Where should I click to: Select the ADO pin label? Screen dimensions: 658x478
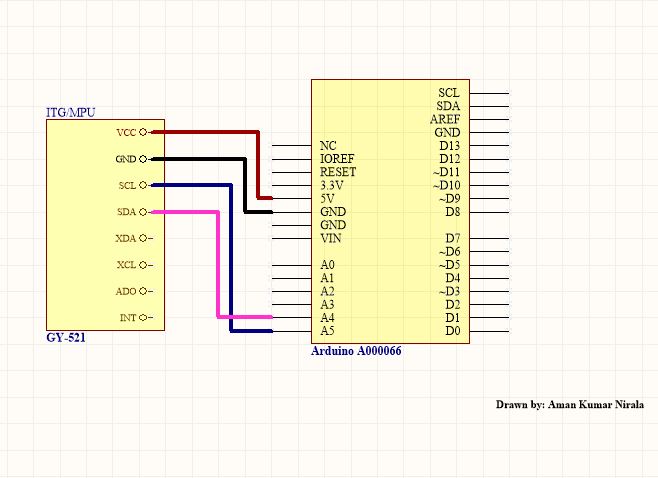tap(126, 291)
